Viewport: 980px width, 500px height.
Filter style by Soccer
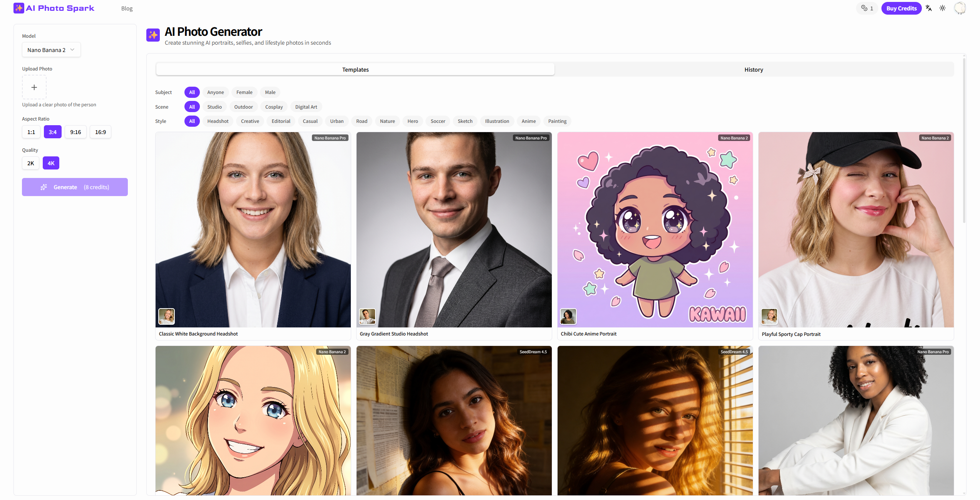click(438, 121)
